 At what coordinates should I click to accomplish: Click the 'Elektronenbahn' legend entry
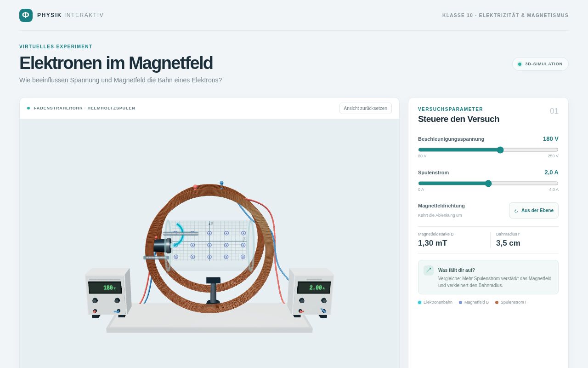435,302
